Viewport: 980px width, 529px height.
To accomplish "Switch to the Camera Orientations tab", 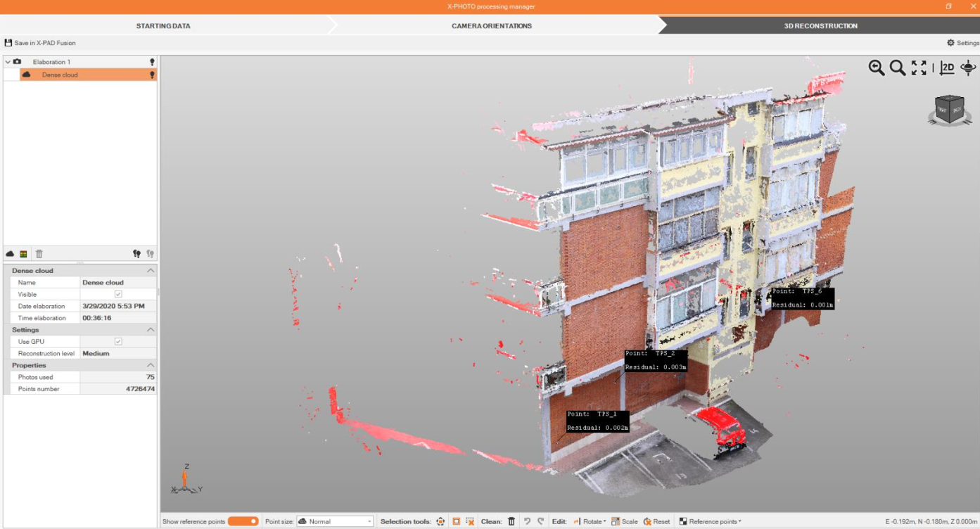I will (x=491, y=26).
